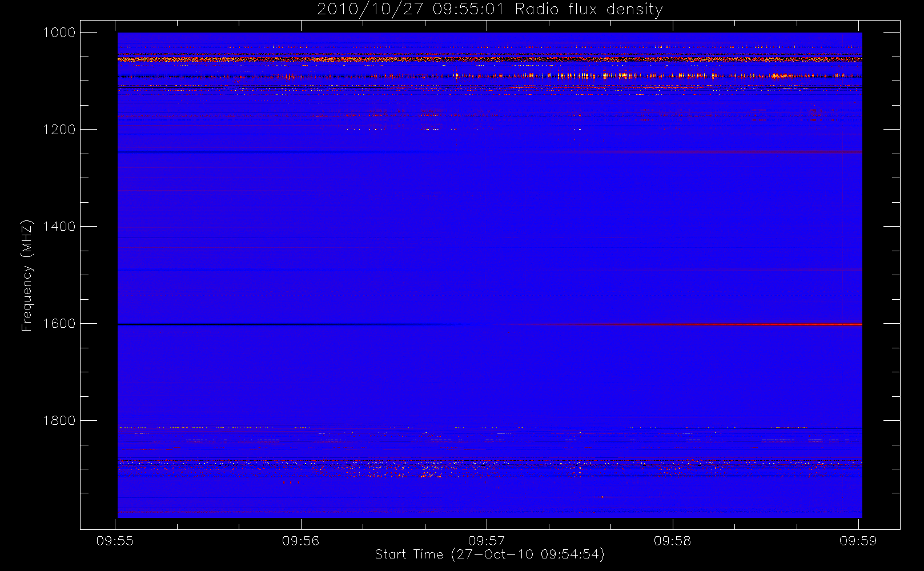Click the orange interference band just below 1000 MHz label

click(489, 59)
